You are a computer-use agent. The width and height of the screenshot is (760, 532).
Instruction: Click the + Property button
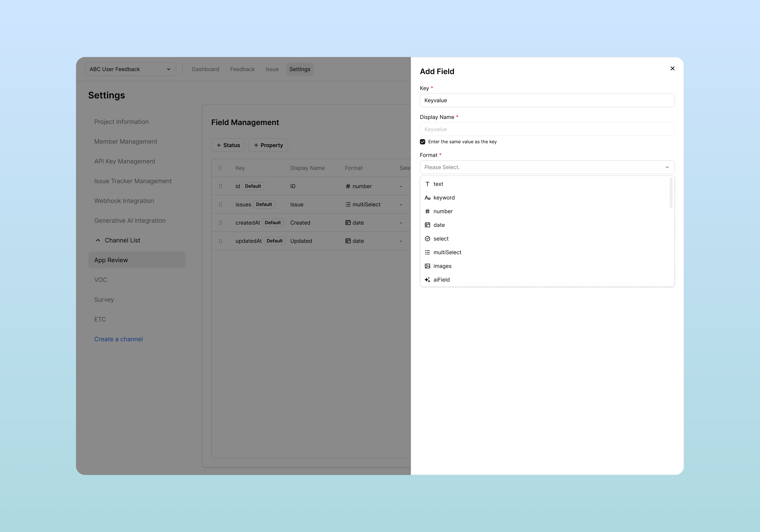[x=268, y=145]
